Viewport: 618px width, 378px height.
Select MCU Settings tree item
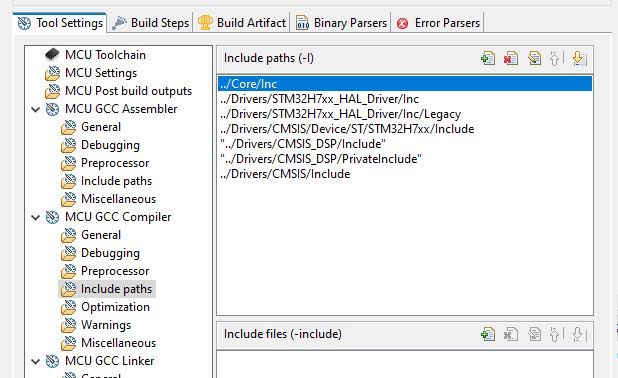[x=101, y=73]
